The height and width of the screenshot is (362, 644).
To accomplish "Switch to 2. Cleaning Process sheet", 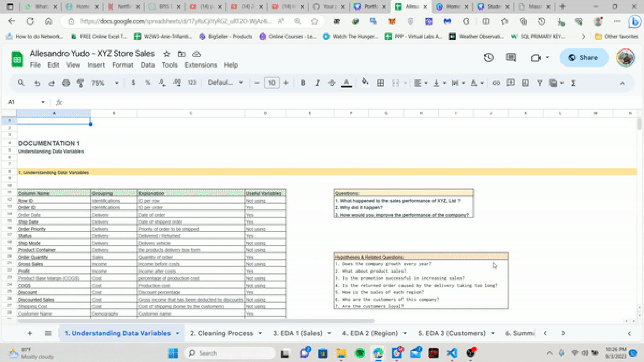I will (x=222, y=333).
